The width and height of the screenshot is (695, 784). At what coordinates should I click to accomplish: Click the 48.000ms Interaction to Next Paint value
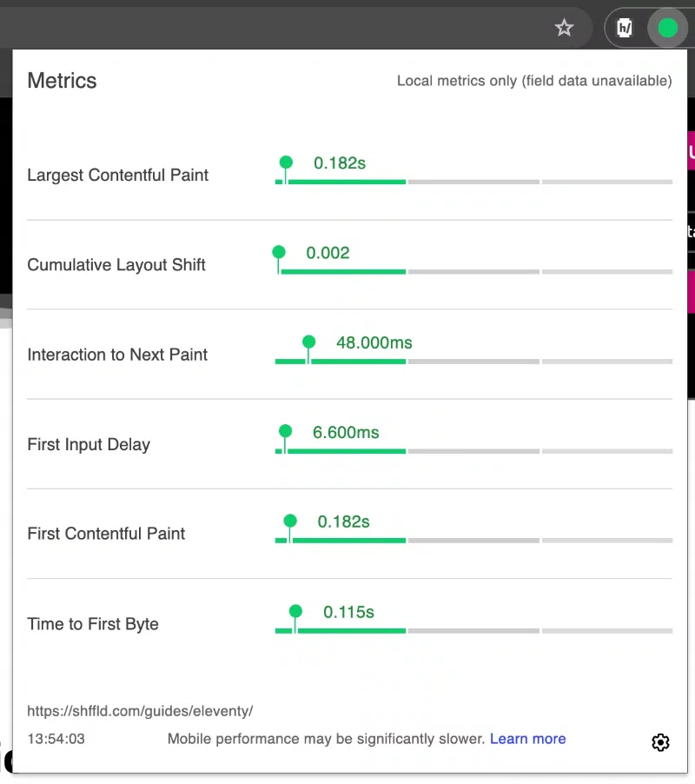374,343
